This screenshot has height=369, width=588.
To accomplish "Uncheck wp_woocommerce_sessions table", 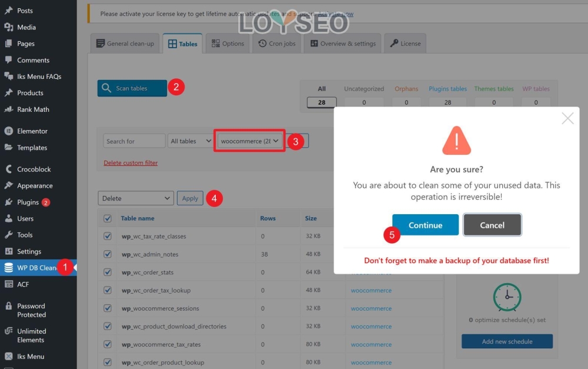I will (x=108, y=308).
